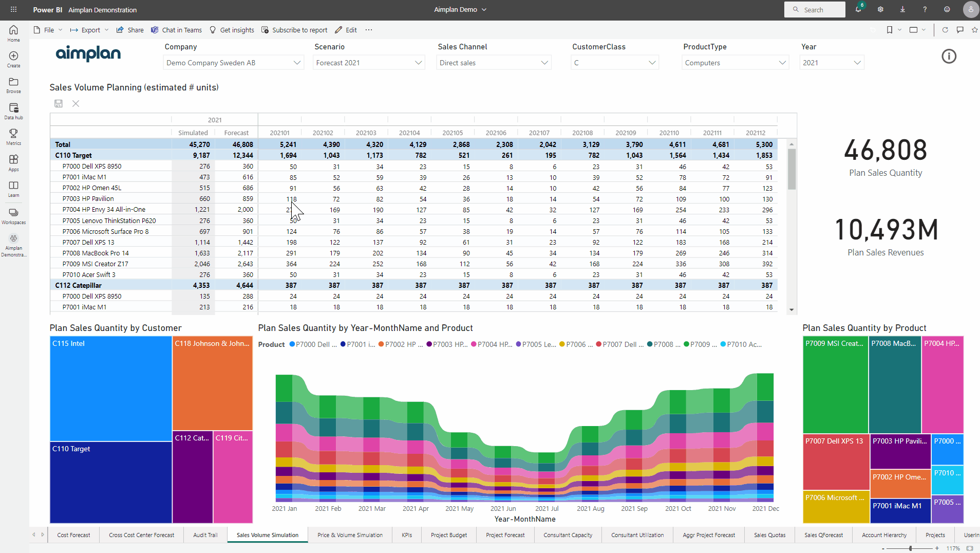
Task: Discard changes using the X icon above matrix
Action: coord(76,103)
